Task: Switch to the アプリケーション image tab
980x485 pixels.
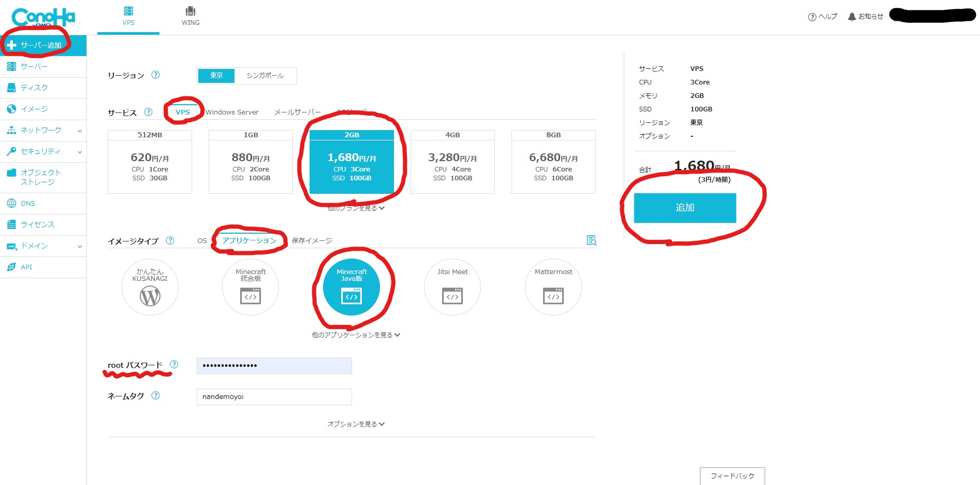Action: [x=249, y=240]
